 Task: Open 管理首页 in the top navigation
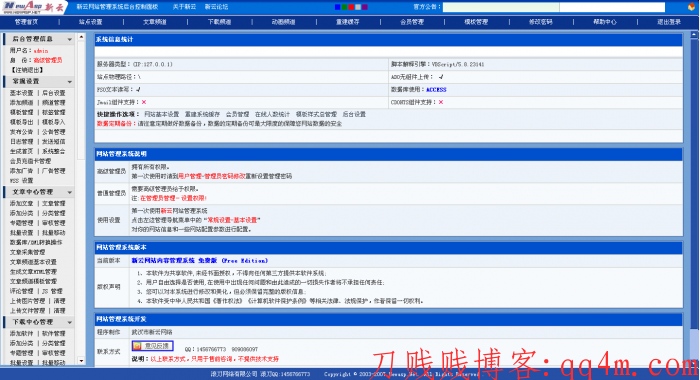pos(26,22)
